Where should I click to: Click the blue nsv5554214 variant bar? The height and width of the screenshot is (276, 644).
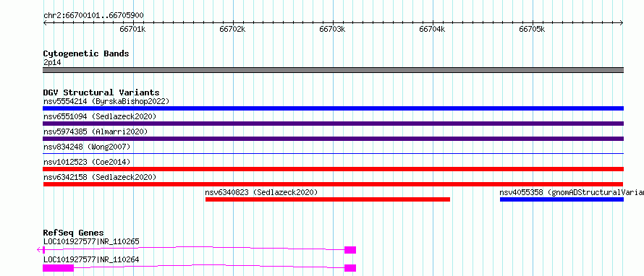click(x=333, y=108)
